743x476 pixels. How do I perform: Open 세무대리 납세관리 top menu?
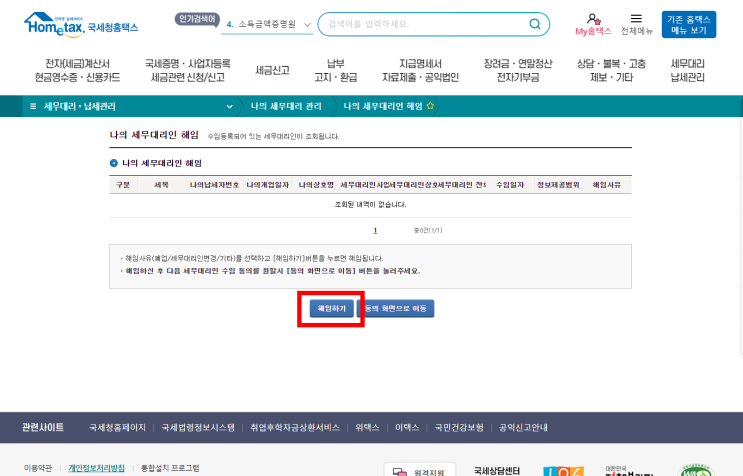(688, 71)
